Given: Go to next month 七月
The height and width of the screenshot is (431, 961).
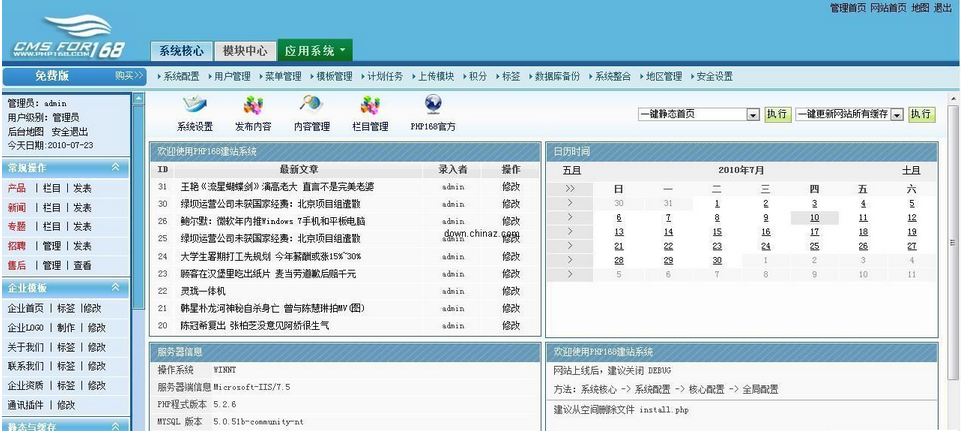Looking at the screenshot, I should coord(911,170).
